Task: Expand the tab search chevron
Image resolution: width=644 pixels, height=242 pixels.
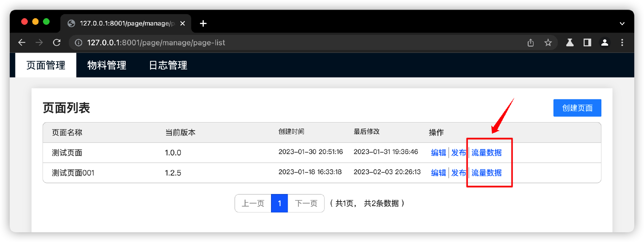Action: (x=622, y=23)
